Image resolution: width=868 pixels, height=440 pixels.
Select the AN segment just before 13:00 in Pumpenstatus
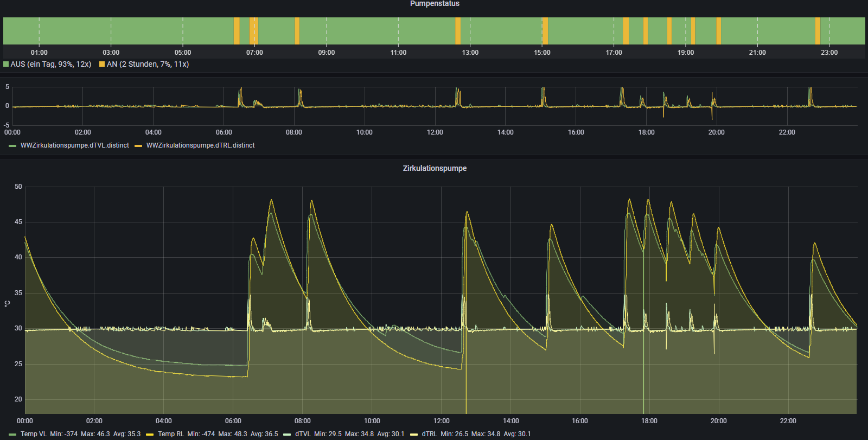click(458, 30)
